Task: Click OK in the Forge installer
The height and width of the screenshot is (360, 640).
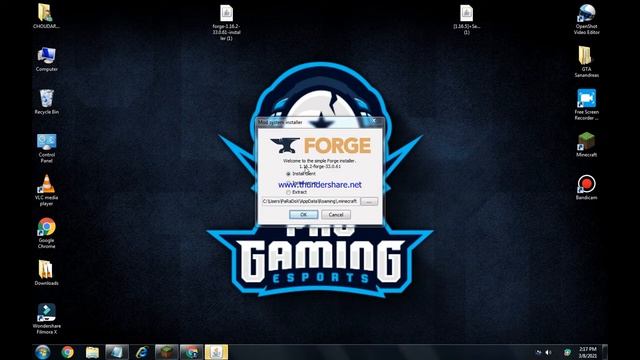Action: pos(303,215)
